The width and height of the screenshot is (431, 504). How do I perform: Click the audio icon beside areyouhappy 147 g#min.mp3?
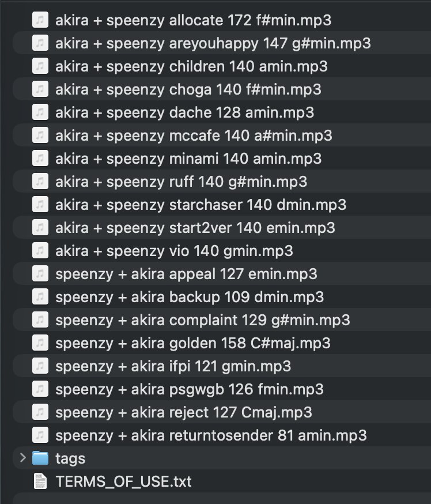tap(40, 43)
